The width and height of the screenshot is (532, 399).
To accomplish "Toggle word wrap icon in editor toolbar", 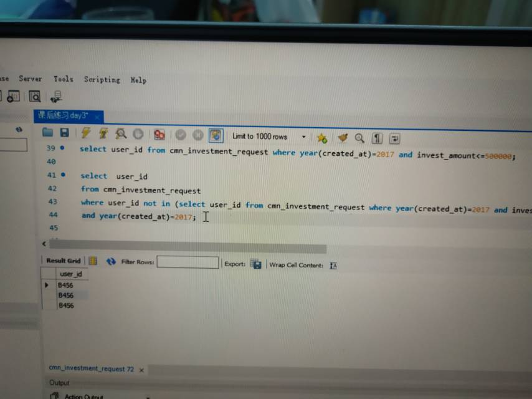I will click(394, 138).
